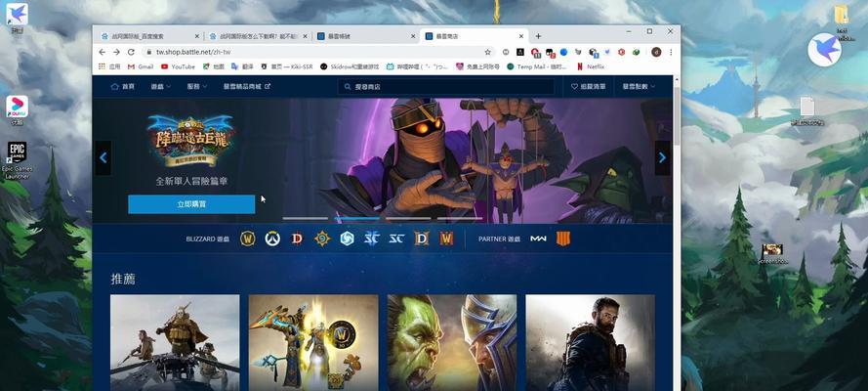This screenshot has height=391, width=868.
Task: Open the white StarCraft Remastered icon
Action: [x=396, y=239]
